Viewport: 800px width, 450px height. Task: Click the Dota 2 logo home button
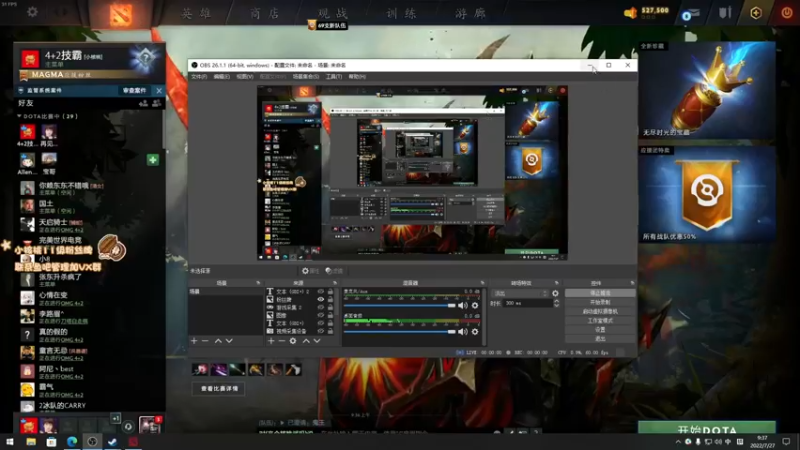coord(120,14)
